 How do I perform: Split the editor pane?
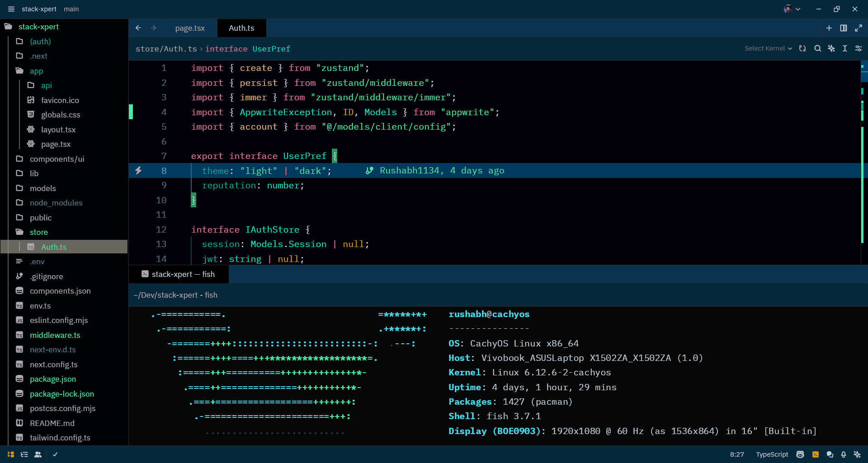click(844, 28)
